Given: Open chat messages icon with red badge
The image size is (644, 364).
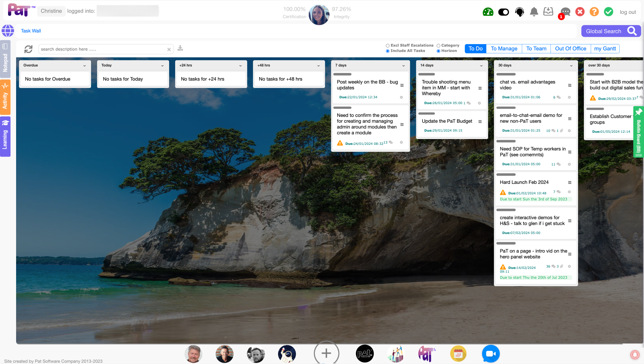Looking at the screenshot, I should click(565, 12).
